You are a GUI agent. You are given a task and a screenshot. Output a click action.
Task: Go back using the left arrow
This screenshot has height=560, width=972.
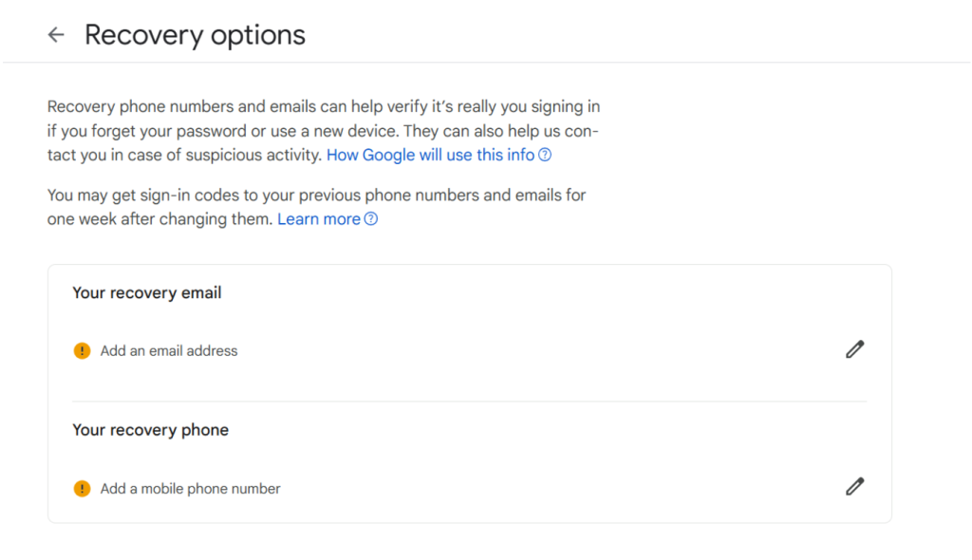click(56, 35)
